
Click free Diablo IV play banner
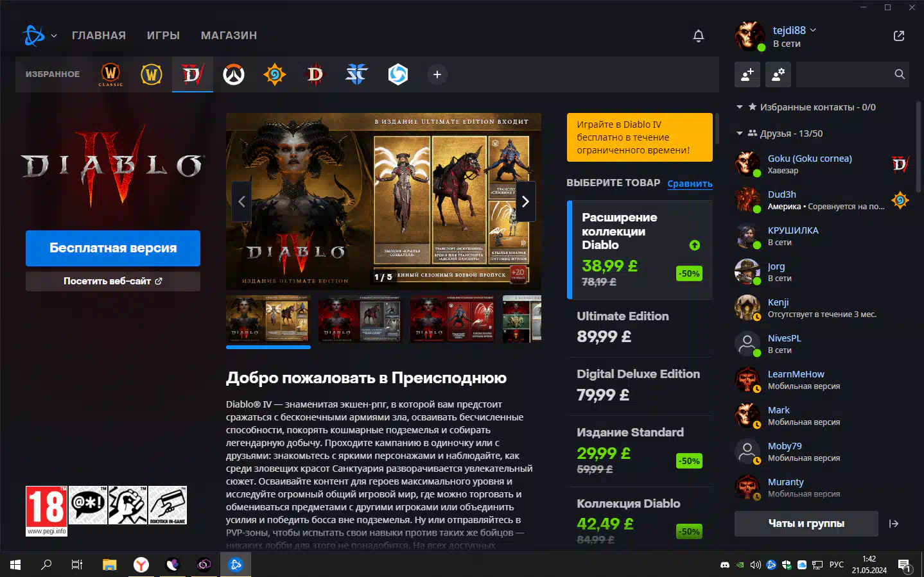tap(640, 137)
